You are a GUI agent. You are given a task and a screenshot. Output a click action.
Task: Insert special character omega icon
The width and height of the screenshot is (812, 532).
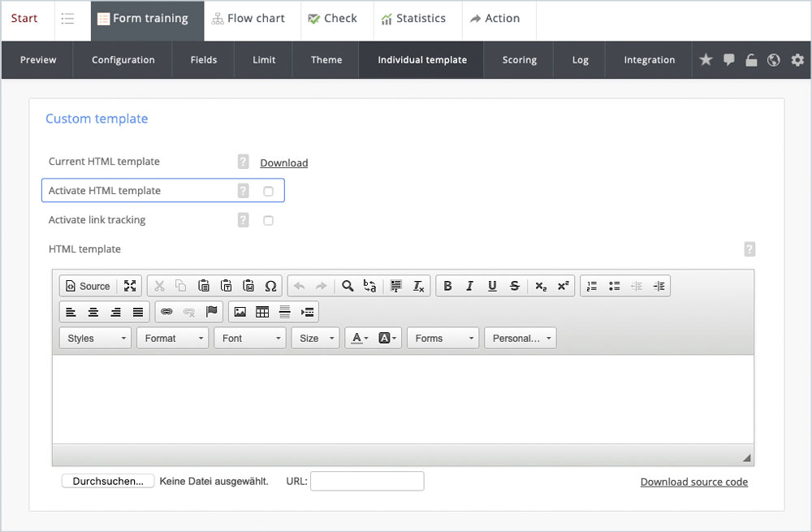pyautogui.click(x=271, y=286)
